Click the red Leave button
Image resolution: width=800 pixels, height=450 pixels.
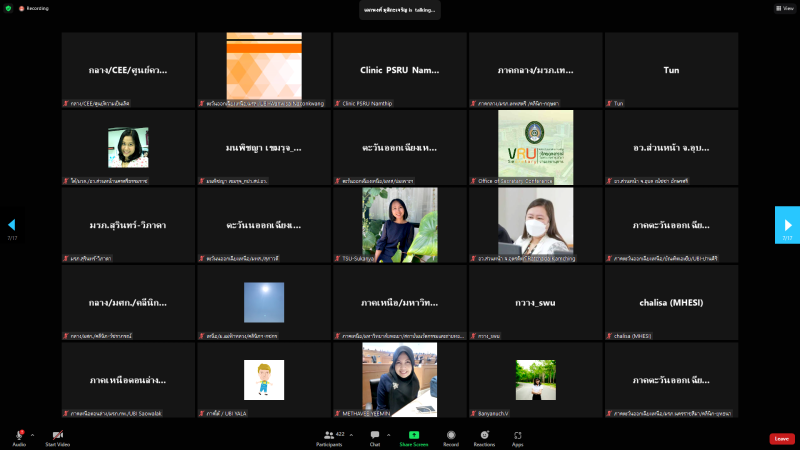click(781, 439)
